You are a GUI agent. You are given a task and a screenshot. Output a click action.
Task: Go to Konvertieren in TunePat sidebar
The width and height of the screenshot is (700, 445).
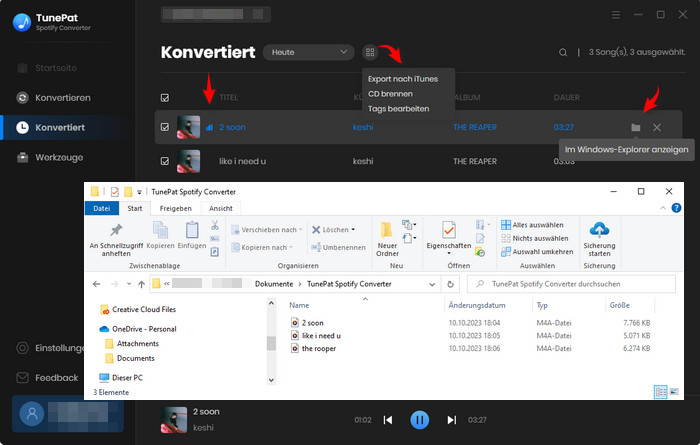[54, 98]
